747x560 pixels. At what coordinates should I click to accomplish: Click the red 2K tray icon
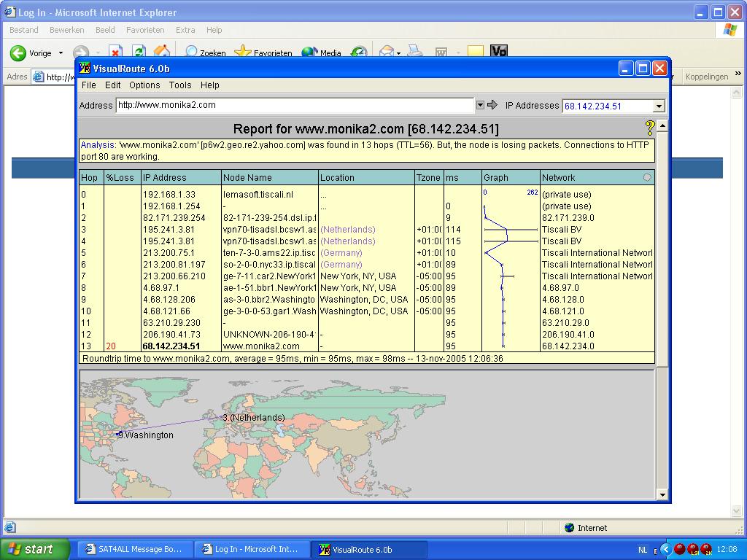tap(707, 550)
